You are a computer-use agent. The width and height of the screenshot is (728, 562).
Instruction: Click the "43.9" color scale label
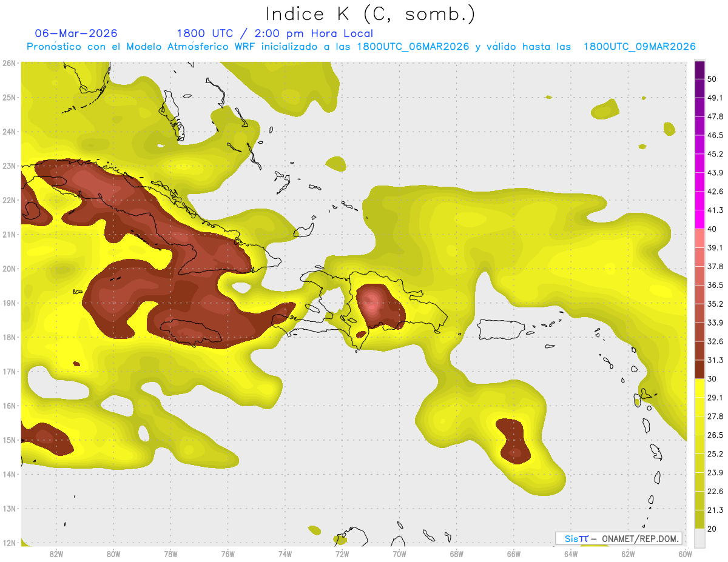point(715,173)
